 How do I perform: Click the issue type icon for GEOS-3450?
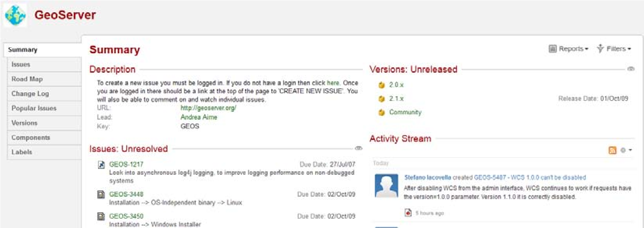click(101, 216)
